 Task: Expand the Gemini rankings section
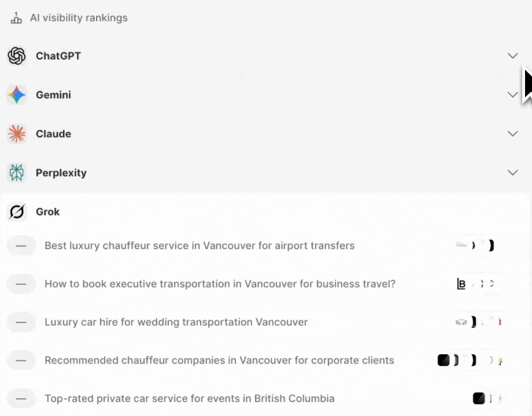pyautogui.click(x=512, y=94)
